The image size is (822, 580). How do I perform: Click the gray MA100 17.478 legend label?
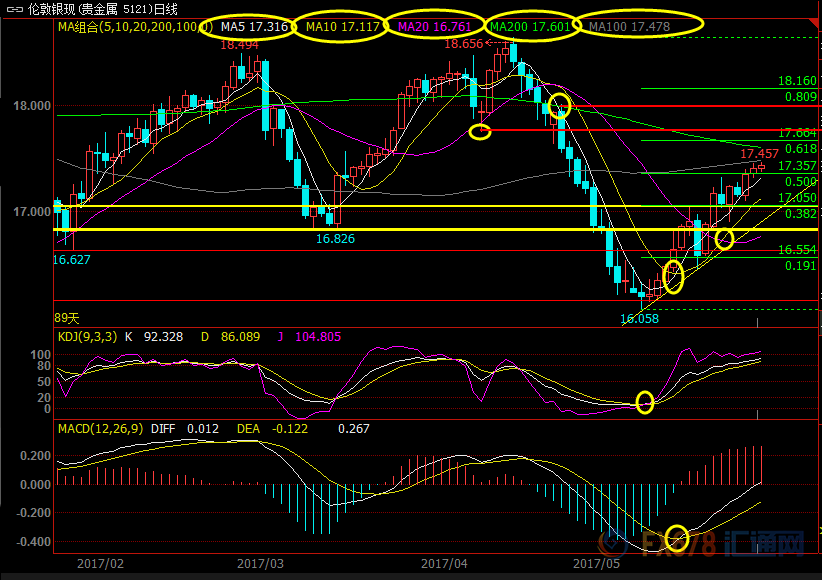pyautogui.click(x=628, y=27)
